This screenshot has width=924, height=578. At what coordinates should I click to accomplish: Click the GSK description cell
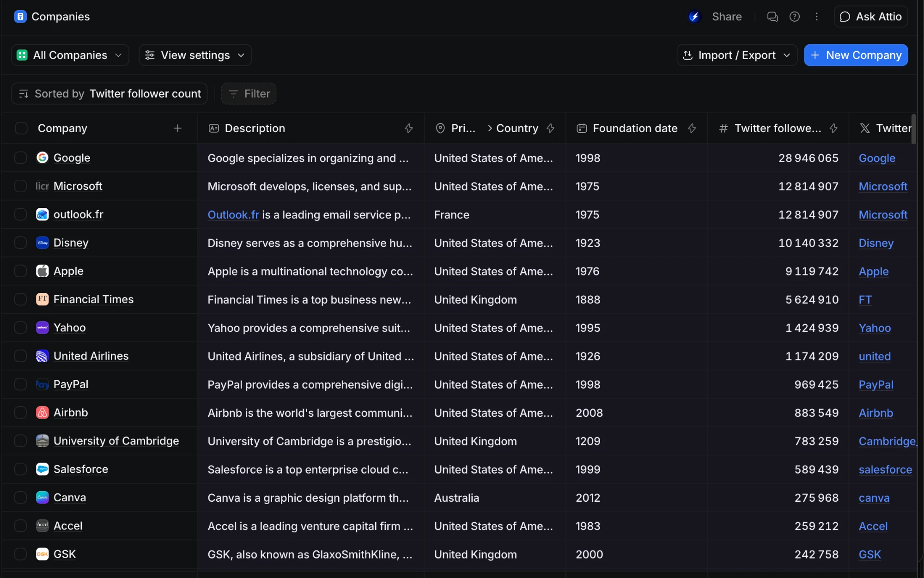point(310,554)
